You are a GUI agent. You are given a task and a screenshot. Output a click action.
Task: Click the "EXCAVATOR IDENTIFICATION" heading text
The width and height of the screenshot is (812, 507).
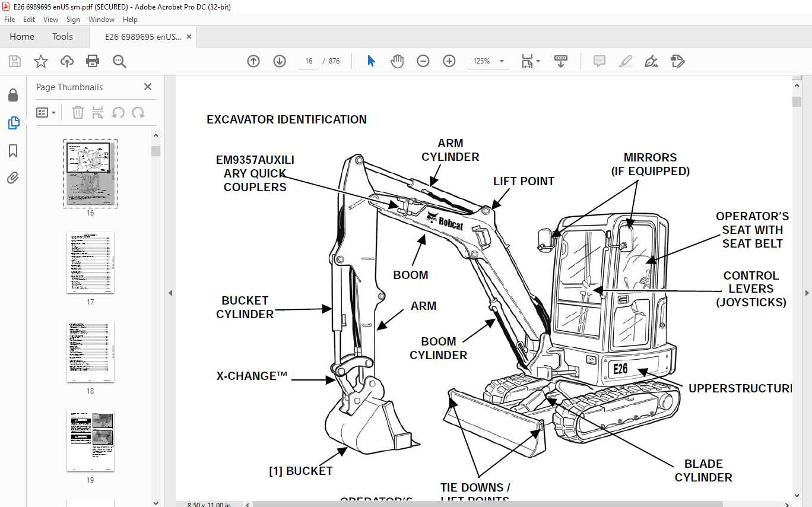[287, 119]
